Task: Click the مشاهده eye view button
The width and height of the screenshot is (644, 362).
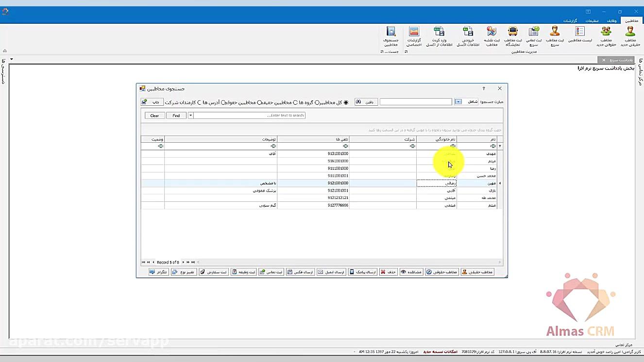Action: (x=411, y=272)
